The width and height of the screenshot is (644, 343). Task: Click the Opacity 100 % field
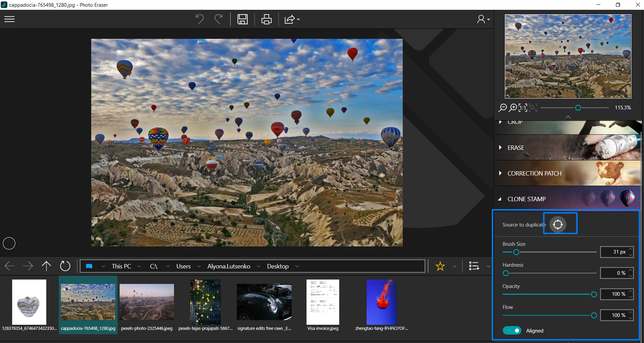pos(617,294)
